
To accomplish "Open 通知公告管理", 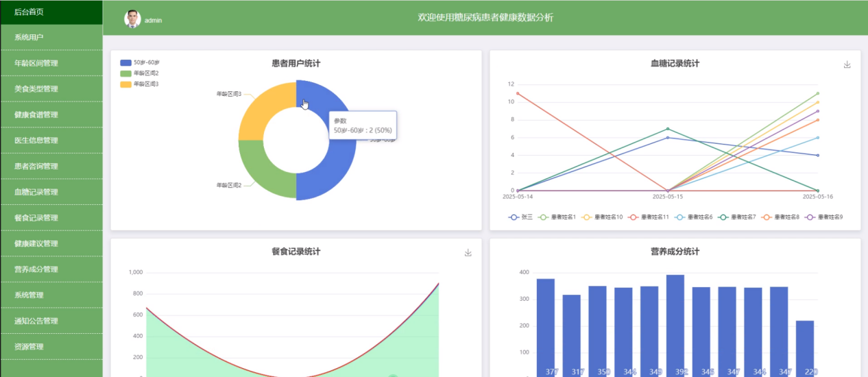I will pos(51,321).
